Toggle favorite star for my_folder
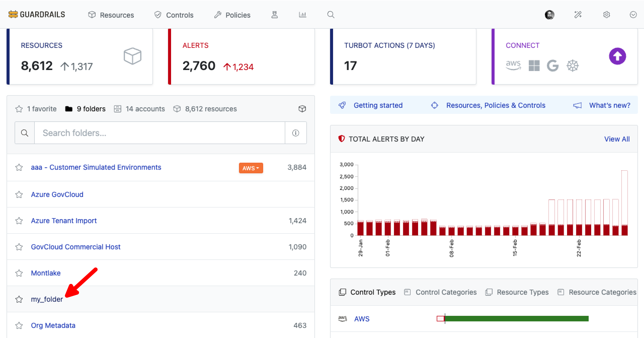The height and width of the screenshot is (338, 644). click(19, 299)
